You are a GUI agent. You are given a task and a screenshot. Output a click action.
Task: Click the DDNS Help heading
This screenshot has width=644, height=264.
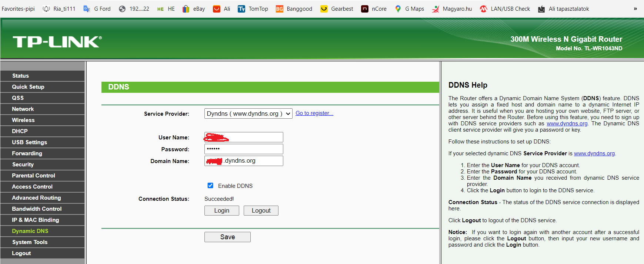468,85
